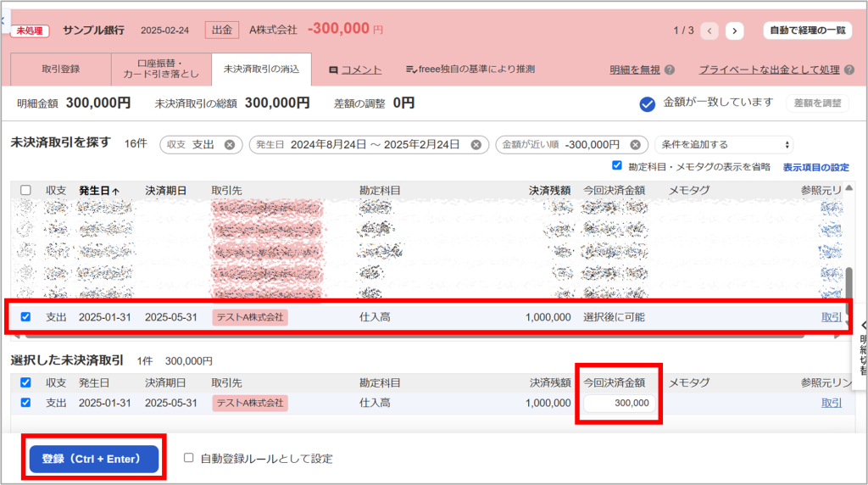Image resolution: width=868 pixels, height=485 pixels.
Task: Toggle 勘定科目・メモタグの表示を省略 checkbox
Action: pos(617,165)
